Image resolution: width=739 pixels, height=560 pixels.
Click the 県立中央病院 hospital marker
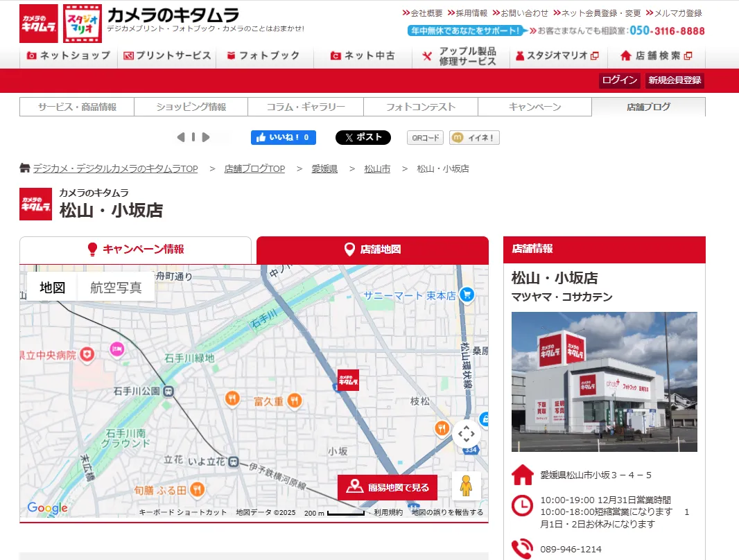tap(87, 355)
